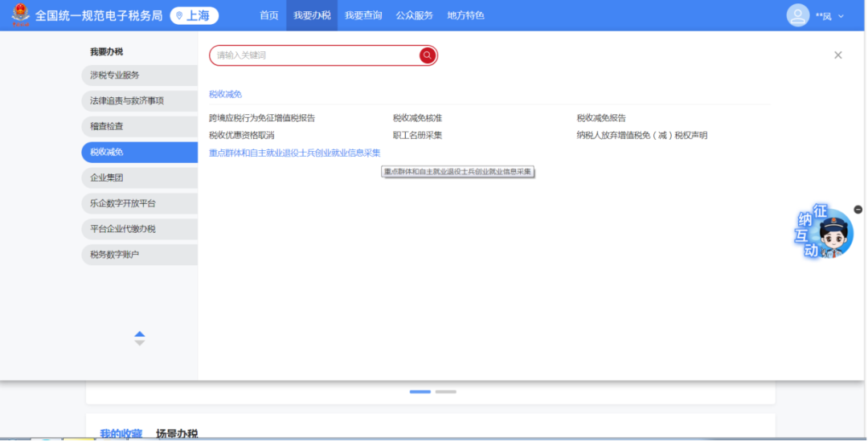
Task: Open the 公众服务 menu
Action: coord(414,15)
